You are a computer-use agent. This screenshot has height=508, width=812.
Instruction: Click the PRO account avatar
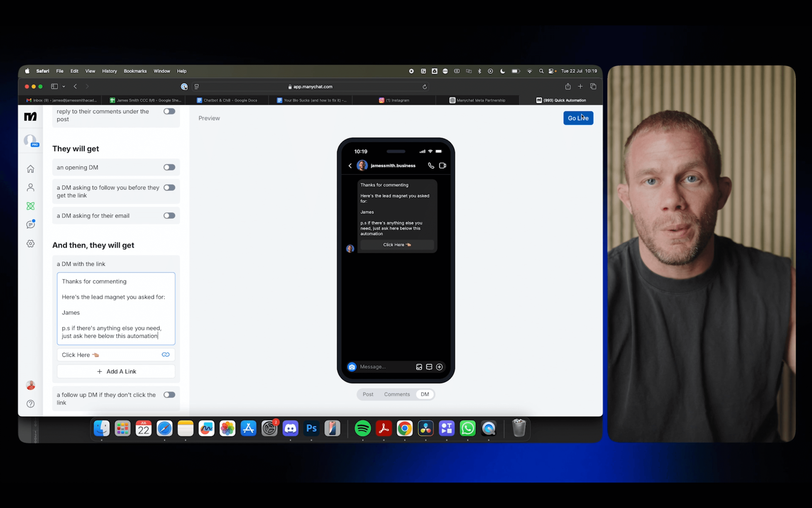point(31,140)
